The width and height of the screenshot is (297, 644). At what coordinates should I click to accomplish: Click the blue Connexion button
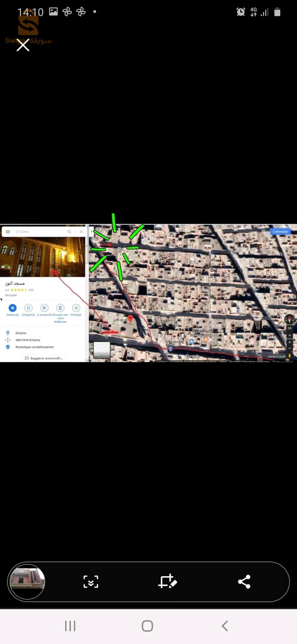click(x=280, y=231)
